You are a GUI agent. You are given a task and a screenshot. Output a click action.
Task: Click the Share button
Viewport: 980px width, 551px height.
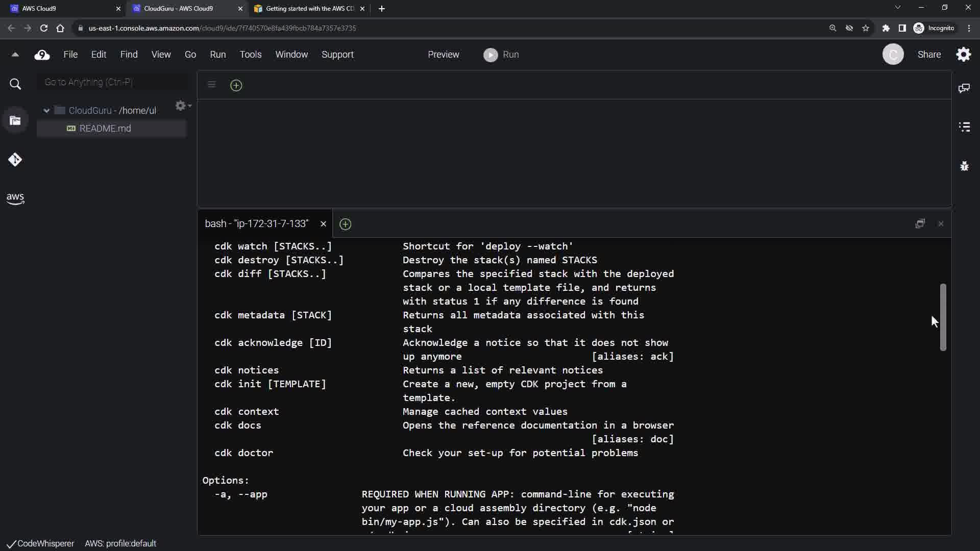(x=929, y=55)
